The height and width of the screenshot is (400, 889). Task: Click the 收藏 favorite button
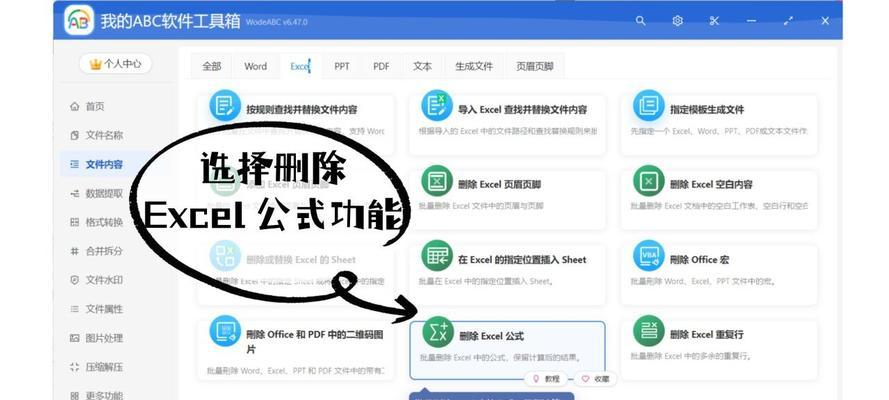(x=595, y=378)
